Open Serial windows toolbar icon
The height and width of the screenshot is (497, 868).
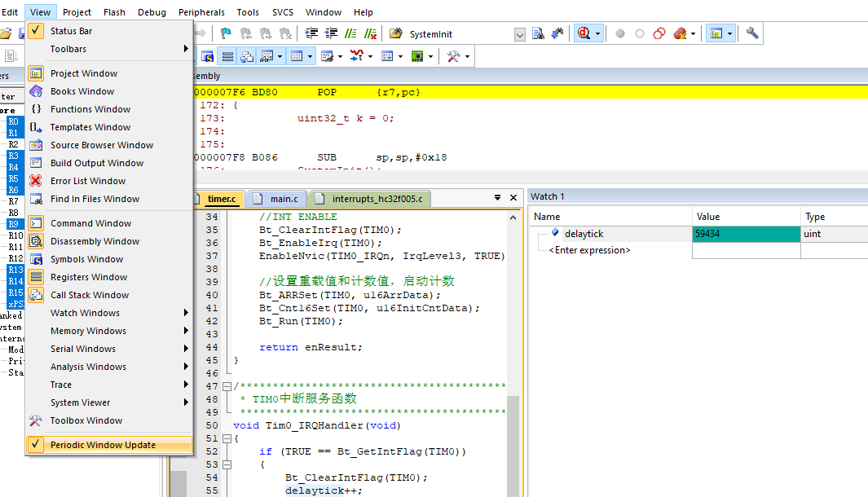click(x=327, y=56)
